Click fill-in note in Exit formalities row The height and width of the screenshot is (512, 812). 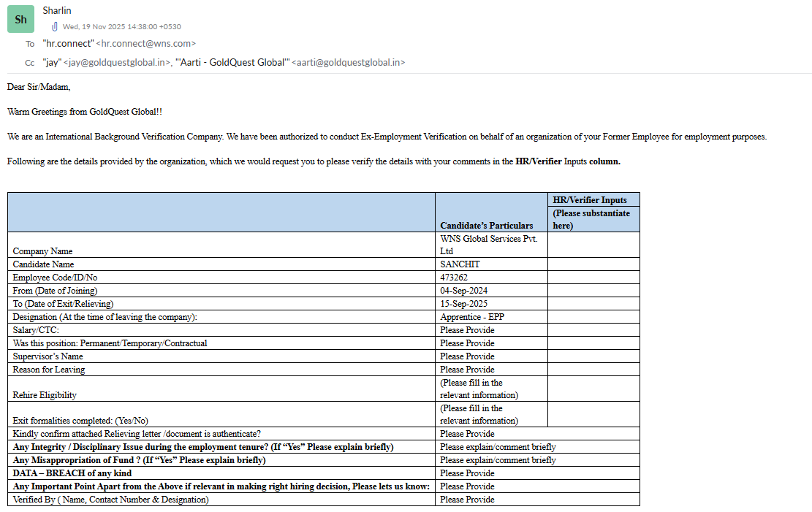click(479, 415)
